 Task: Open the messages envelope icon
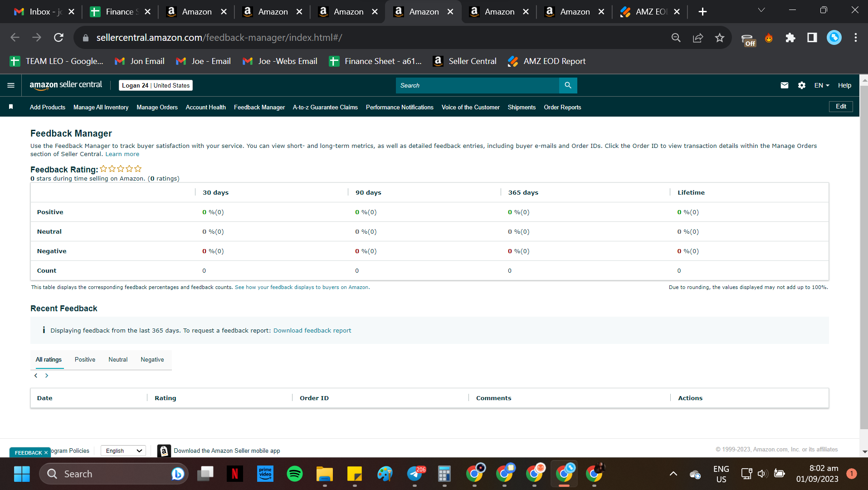[x=784, y=85]
